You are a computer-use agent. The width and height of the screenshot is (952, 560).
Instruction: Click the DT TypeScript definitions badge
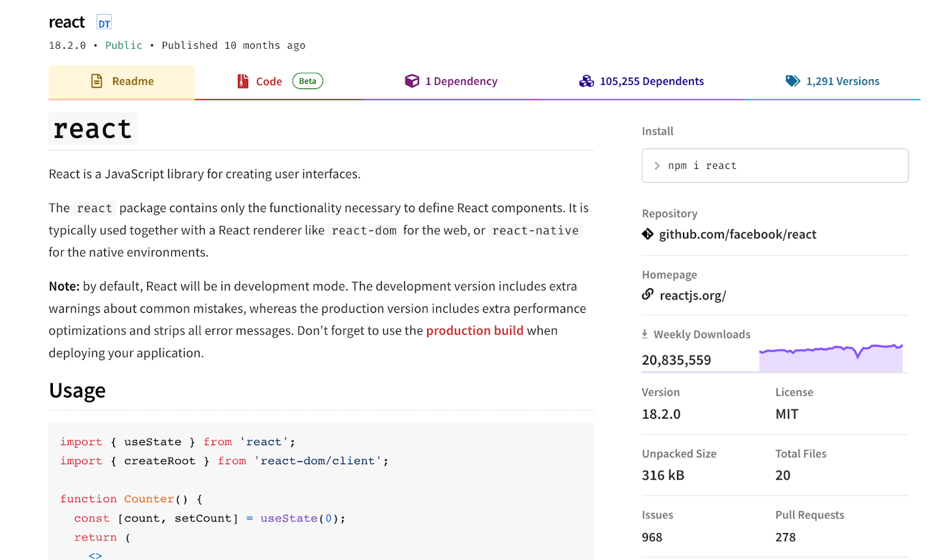[104, 22]
